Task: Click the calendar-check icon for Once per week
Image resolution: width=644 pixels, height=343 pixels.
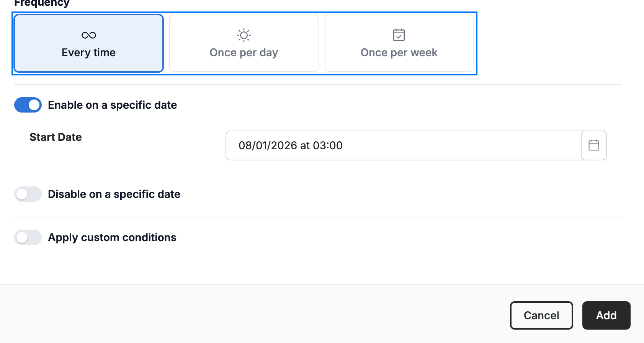Action: tap(399, 35)
